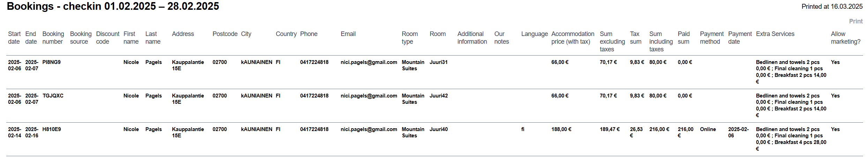
Task: Click the 216,00 € paid sum cell
Action: point(685,132)
